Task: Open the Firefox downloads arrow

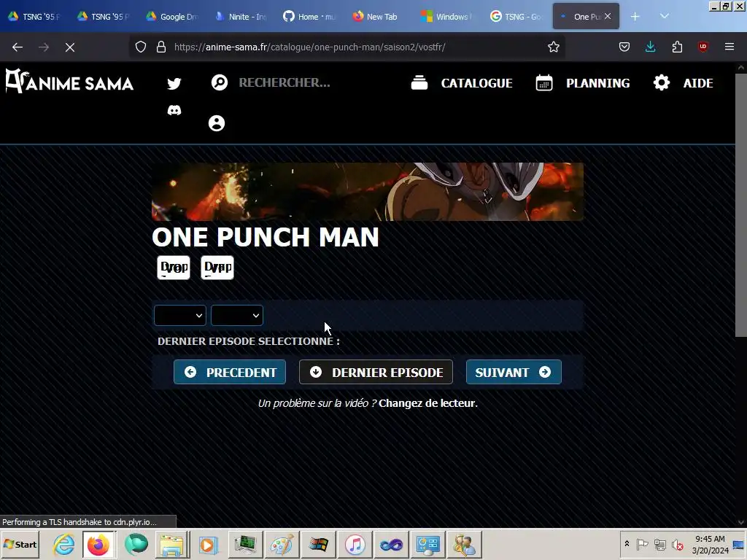Action: point(650,47)
